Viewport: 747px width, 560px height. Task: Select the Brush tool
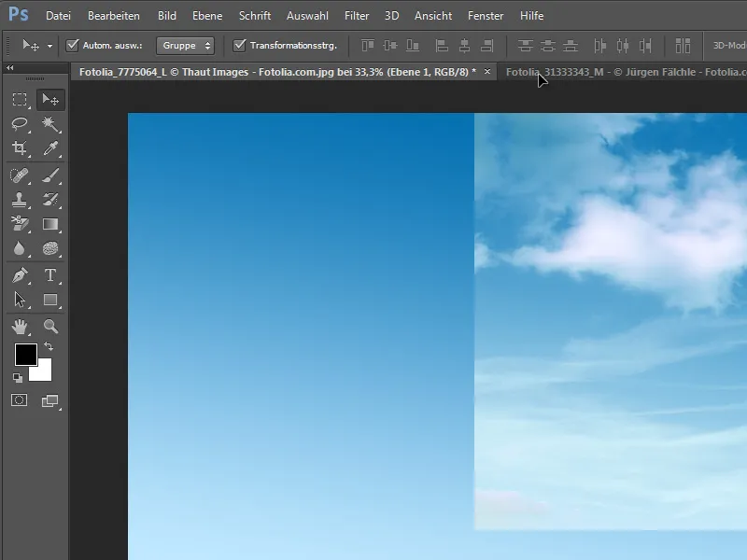point(50,175)
